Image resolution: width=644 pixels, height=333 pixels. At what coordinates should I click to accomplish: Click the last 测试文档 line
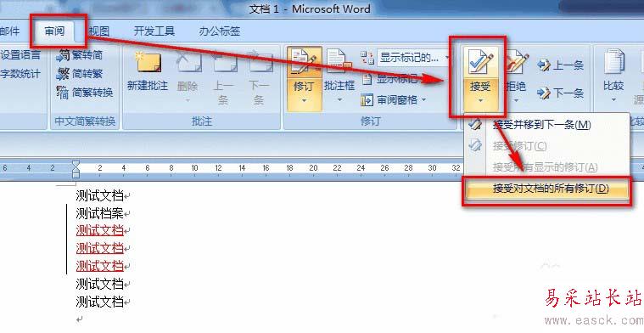click(x=100, y=302)
